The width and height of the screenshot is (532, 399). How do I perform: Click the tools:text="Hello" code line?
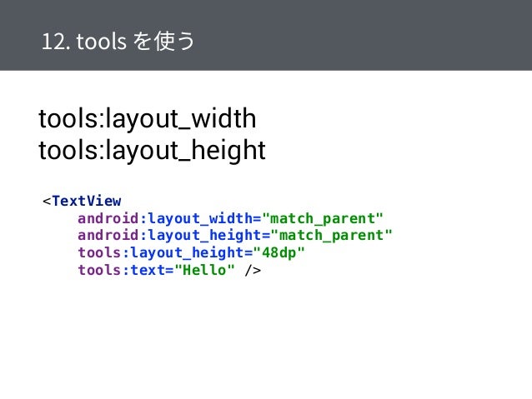169,270
